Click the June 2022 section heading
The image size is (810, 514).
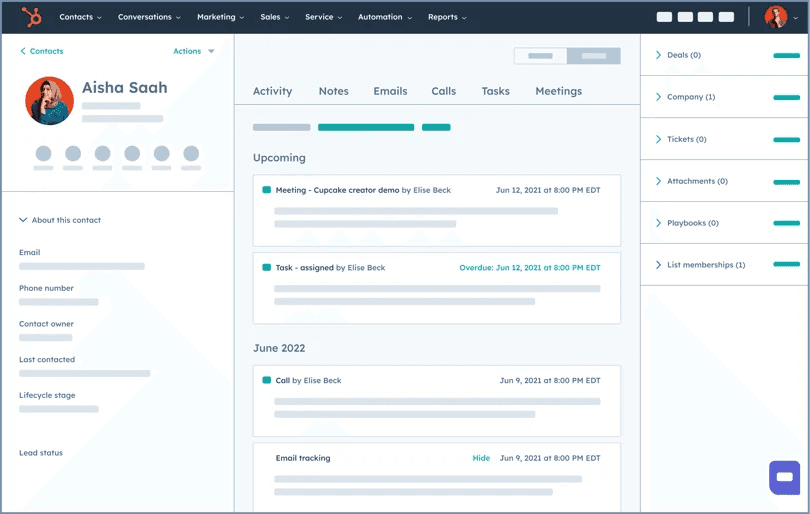(x=279, y=348)
